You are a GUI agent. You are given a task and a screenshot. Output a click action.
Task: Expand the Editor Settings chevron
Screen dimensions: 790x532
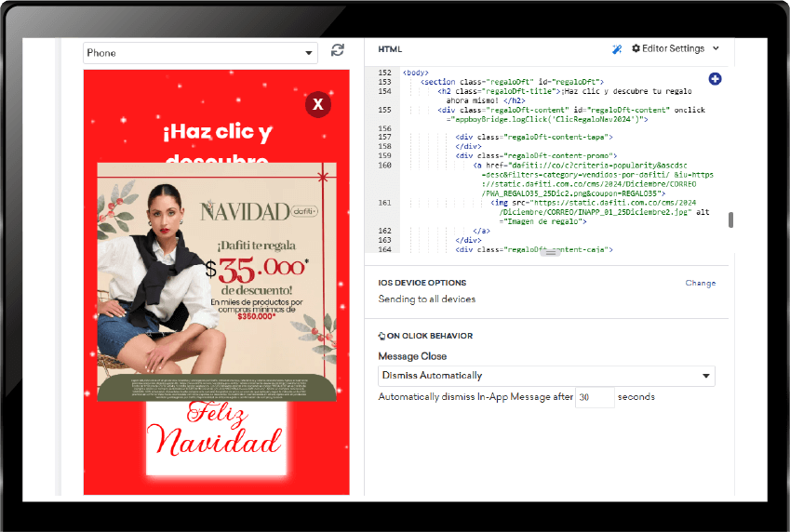point(716,48)
